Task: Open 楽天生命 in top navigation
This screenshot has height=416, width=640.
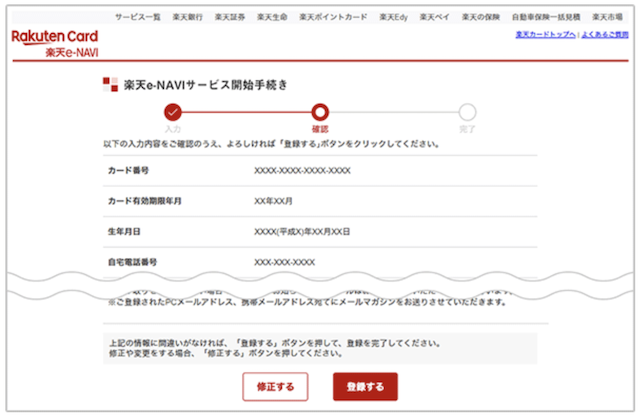Action: pos(272,17)
